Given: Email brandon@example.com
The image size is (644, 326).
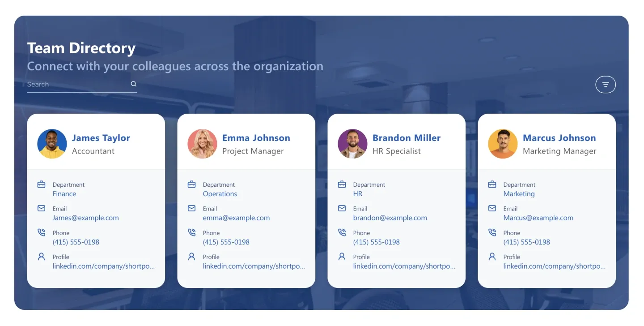Looking at the screenshot, I should pyautogui.click(x=390, y=218).
